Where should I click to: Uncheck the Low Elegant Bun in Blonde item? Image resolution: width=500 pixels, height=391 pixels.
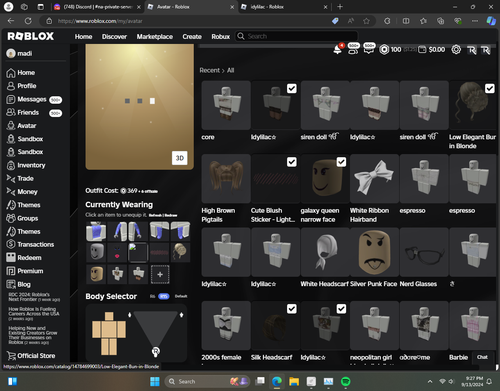coord(489,89)
